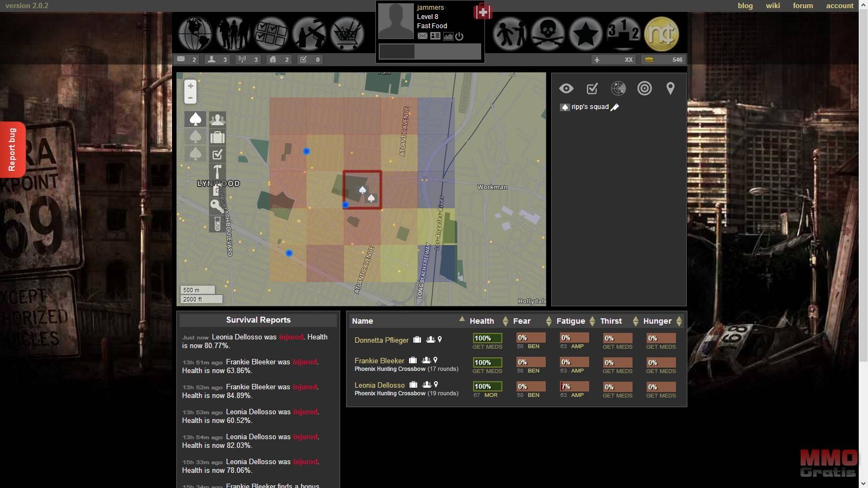Click the shopping cart store icon
This screenshot has height=488, width=868.
[347, 34]
